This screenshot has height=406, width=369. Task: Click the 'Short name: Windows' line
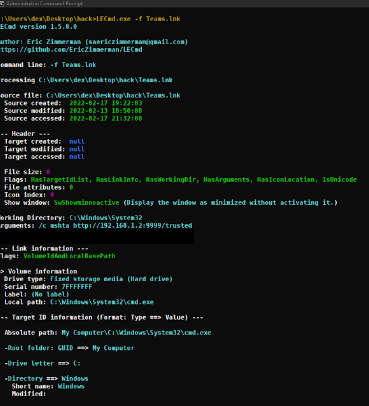tap(48, 386)
